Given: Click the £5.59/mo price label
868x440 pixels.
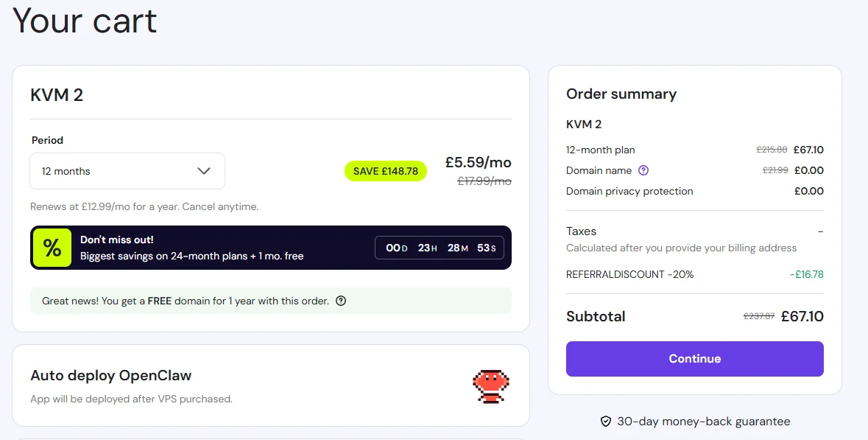Looking at the screenshot, I should coord(477,162).
